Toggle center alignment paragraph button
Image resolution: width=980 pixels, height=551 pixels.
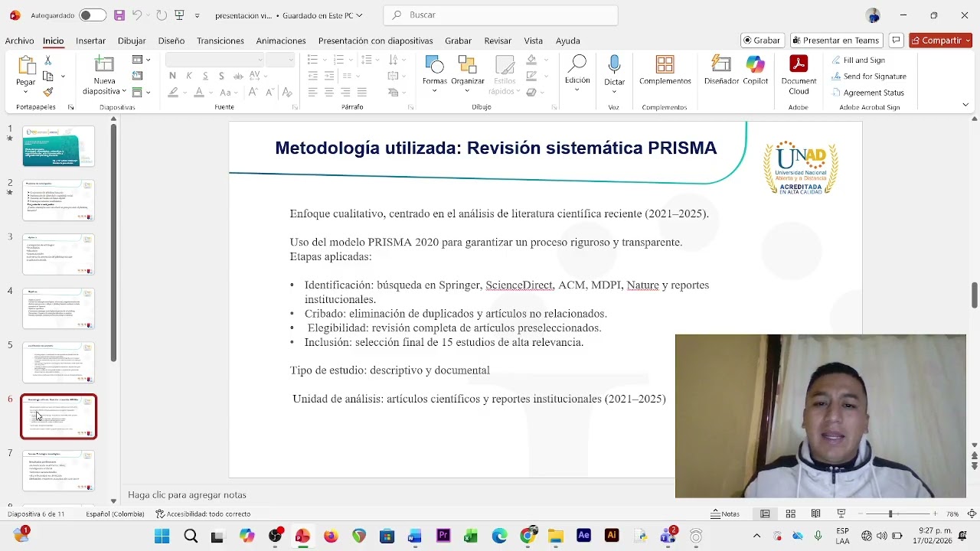328,92
